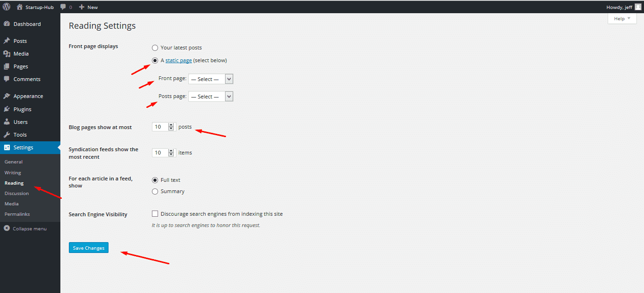The height and width of the screenshot is (293, 644).
Task: Open the Front page select dropdown
Action: pos(210,79)
